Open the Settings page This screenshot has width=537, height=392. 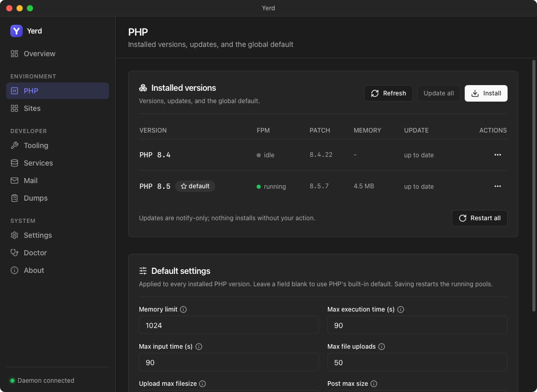pos(57,235)
